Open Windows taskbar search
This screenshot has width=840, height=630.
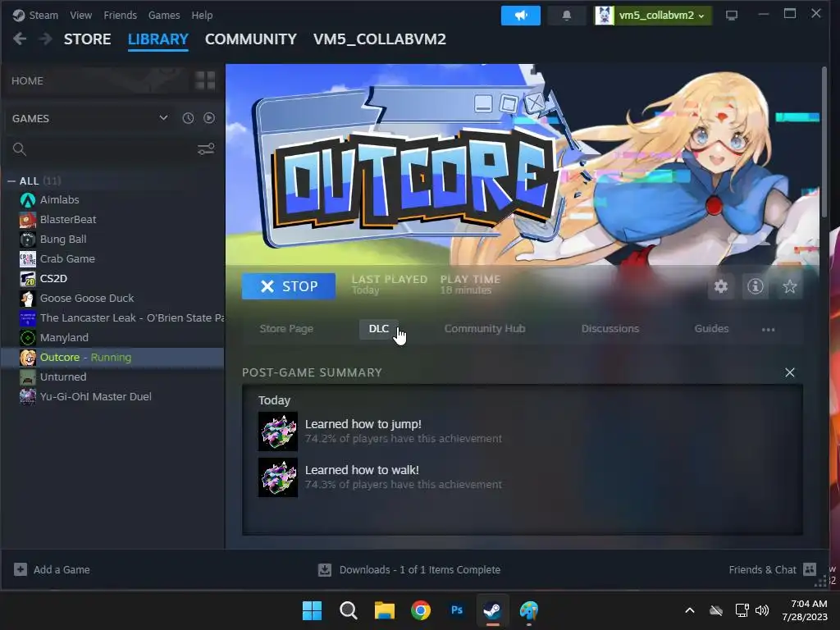point(348,610)
